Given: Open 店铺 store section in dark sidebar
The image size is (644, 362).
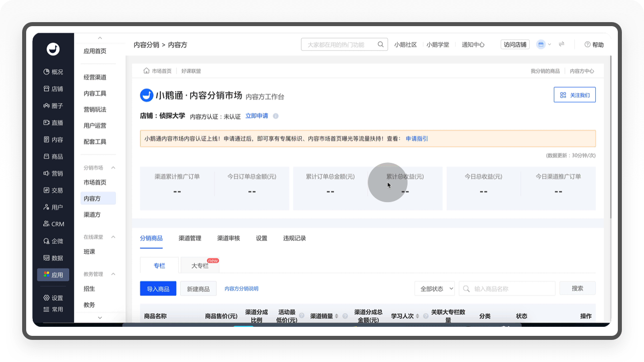Looking at the screenshot, I should click(x=53, y=89).
